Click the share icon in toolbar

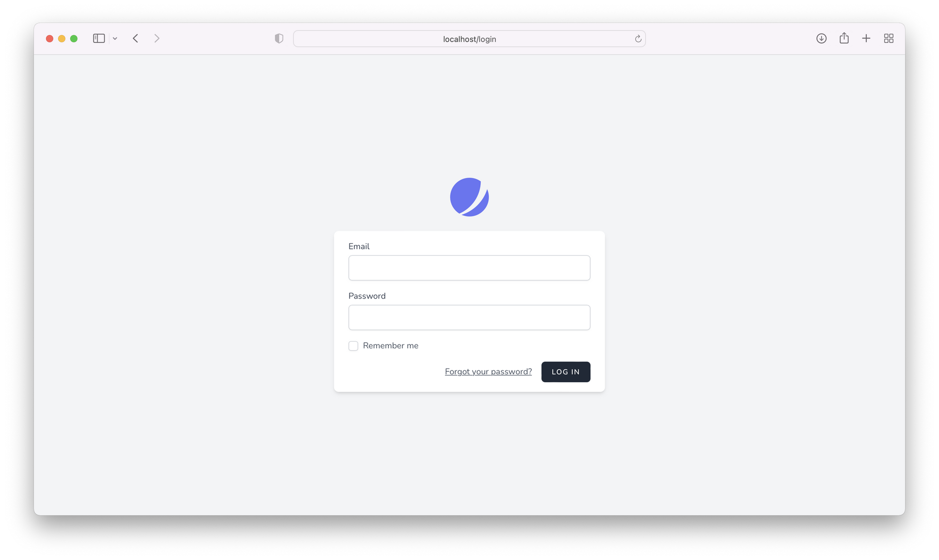pos(844,38)
